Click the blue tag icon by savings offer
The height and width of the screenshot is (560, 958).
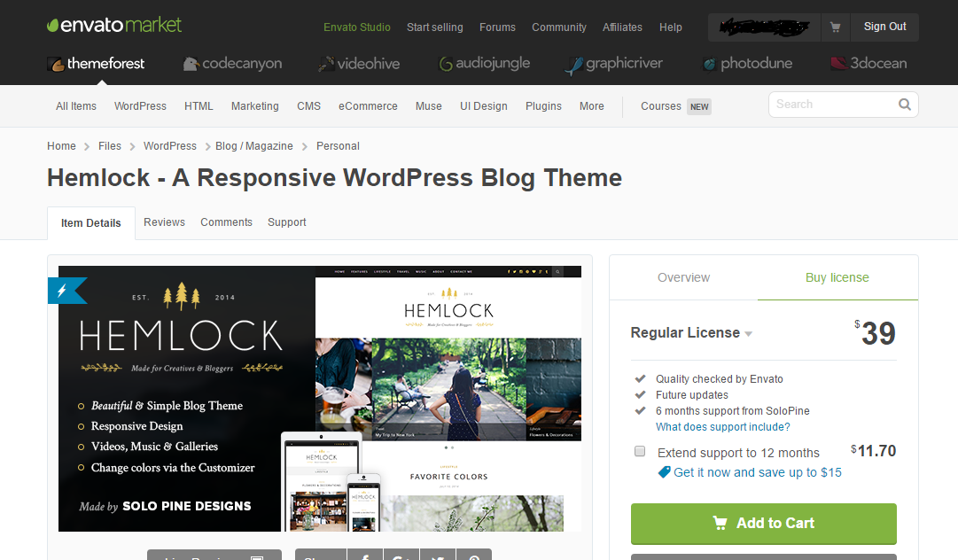[664, 472]
